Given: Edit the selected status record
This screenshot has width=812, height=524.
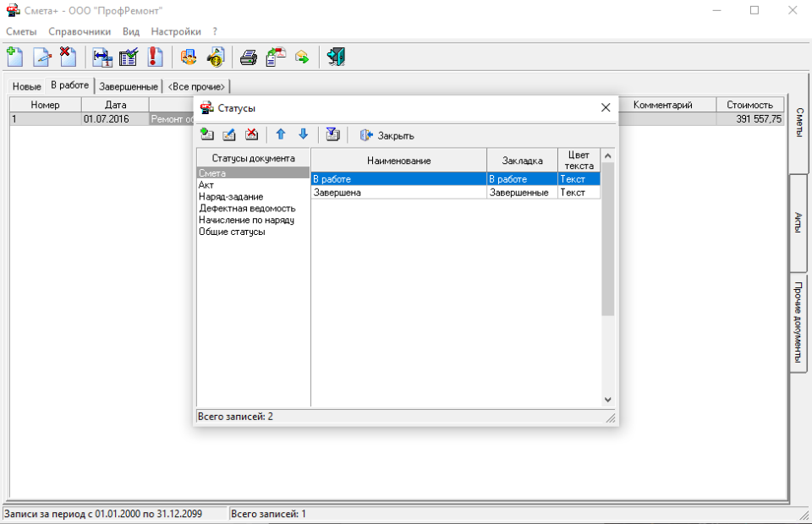Looking at the screenshot, I should pyautogui.click(x=229, y=134).
